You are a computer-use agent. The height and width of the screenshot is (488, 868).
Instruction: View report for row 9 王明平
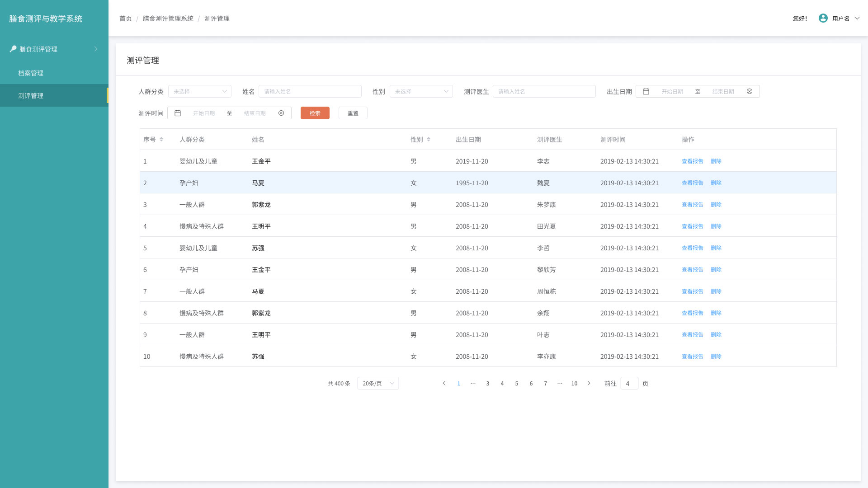coord(693,335)
